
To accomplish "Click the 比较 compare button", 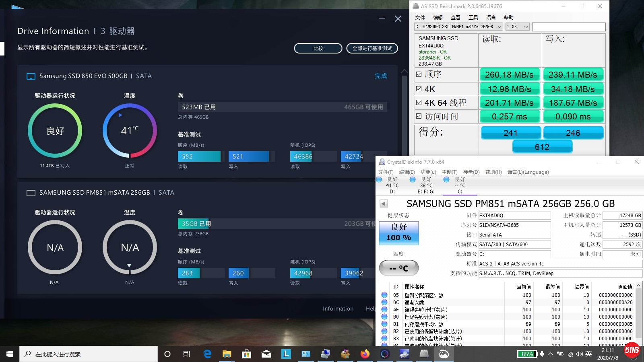I will (318, 48).
